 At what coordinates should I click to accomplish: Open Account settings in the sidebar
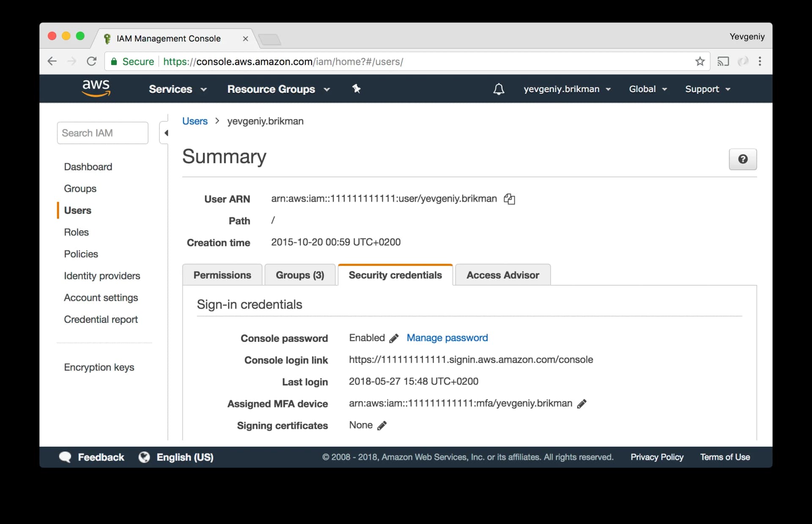[101, 298]
